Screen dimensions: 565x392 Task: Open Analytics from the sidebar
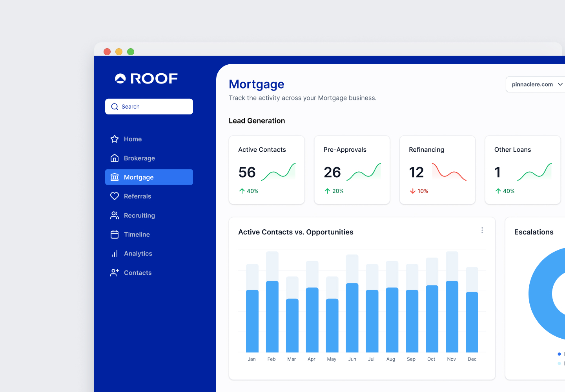[149, 254]
